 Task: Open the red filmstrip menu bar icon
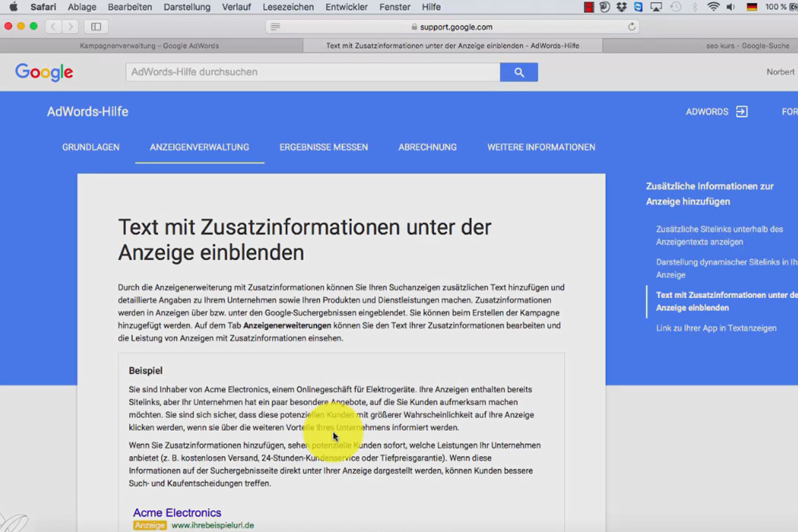click(589, 7)
